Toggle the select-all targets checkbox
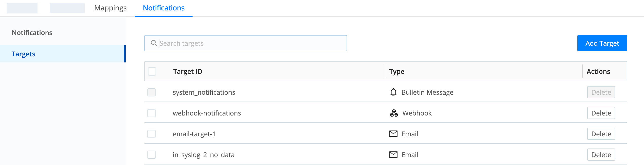This screenshot has height=165, width=644. [x=152, y=71]
